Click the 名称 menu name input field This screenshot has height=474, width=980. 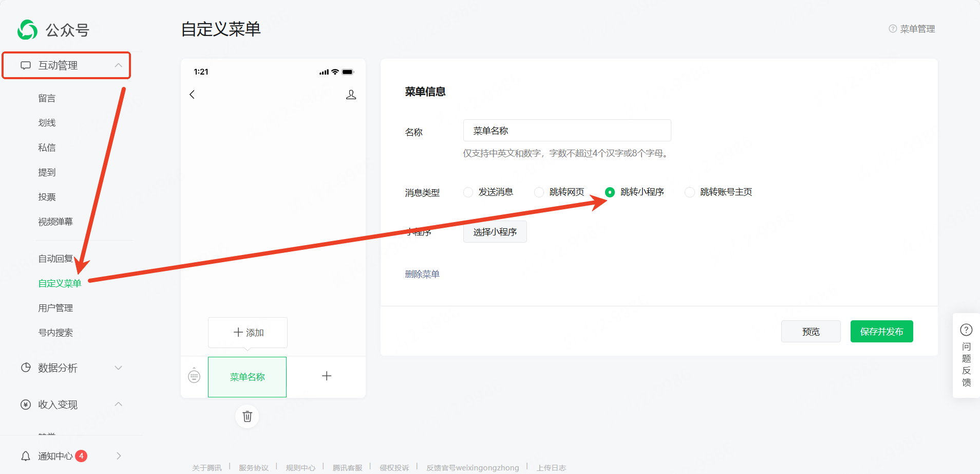point(567,131)
